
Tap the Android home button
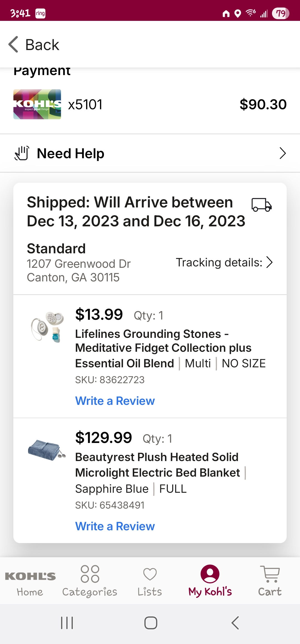[151, 623]
